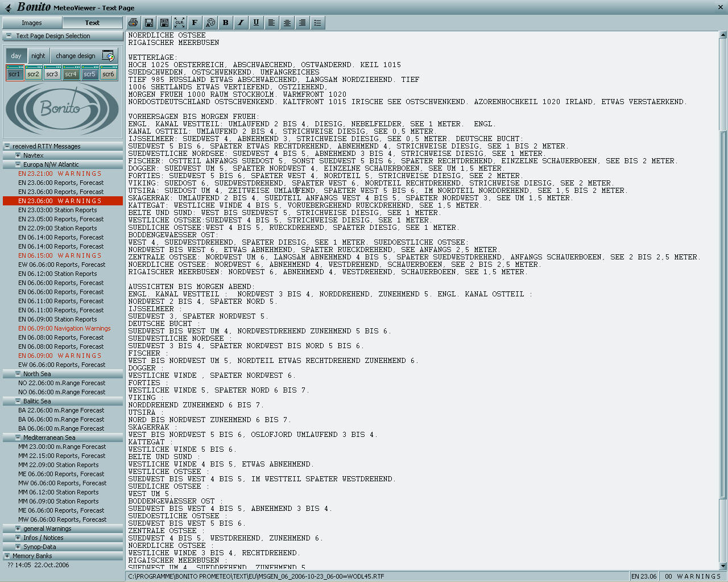Switch to the Images tab

coord(32,23)
